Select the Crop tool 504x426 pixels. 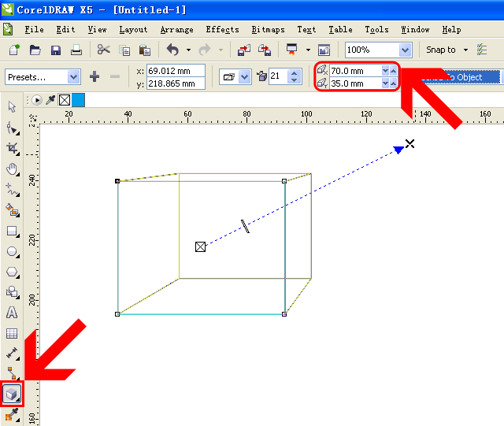coord(13,149)
